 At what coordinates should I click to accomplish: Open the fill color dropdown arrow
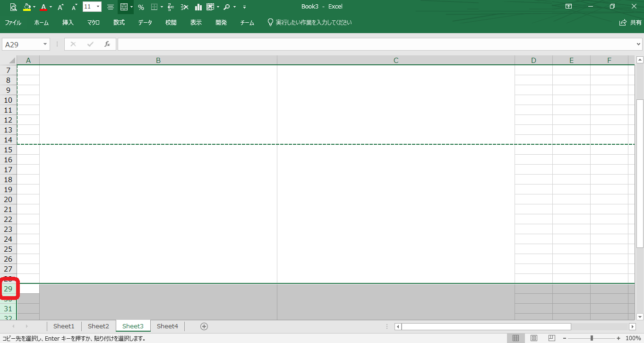[34, 7]
